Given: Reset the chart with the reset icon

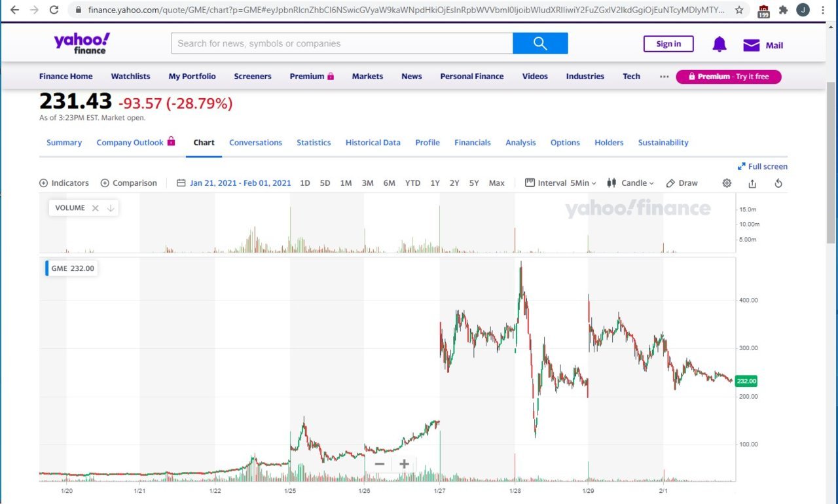Looking at the screenshot, I should 778,183.
